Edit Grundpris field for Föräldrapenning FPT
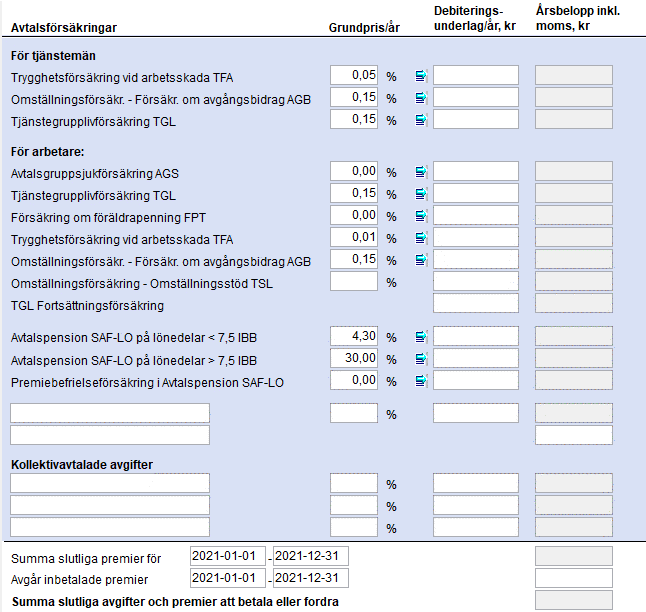 point(354,215)
